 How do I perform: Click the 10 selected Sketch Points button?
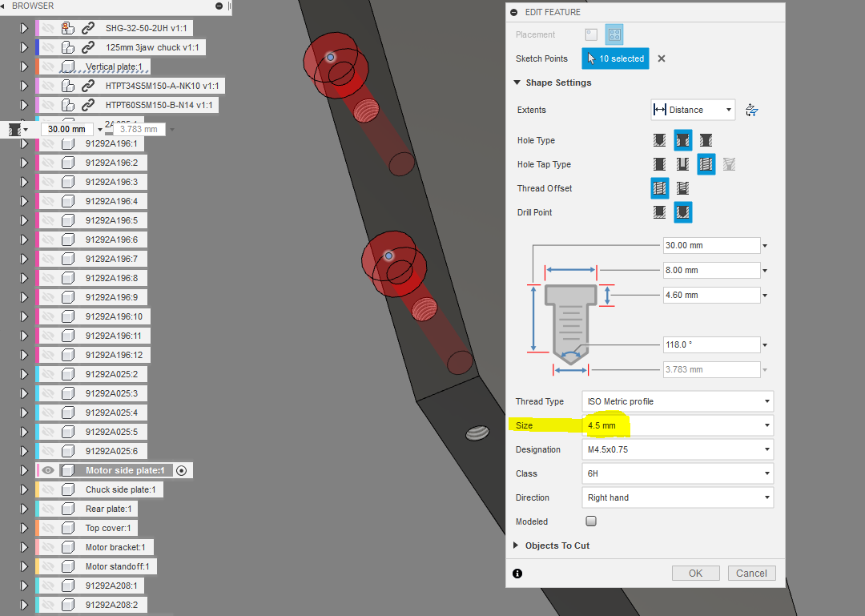(615, 58)
